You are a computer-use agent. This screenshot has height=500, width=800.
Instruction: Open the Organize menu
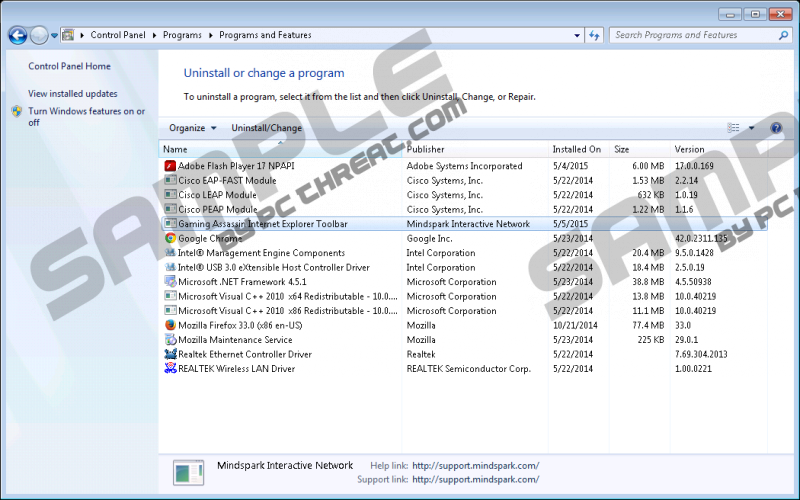click(x=193, y=128)
